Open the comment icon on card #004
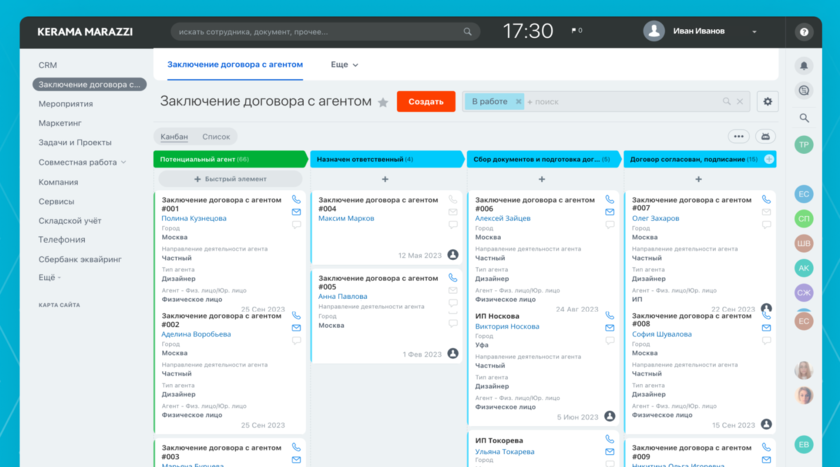 (453, 225)
